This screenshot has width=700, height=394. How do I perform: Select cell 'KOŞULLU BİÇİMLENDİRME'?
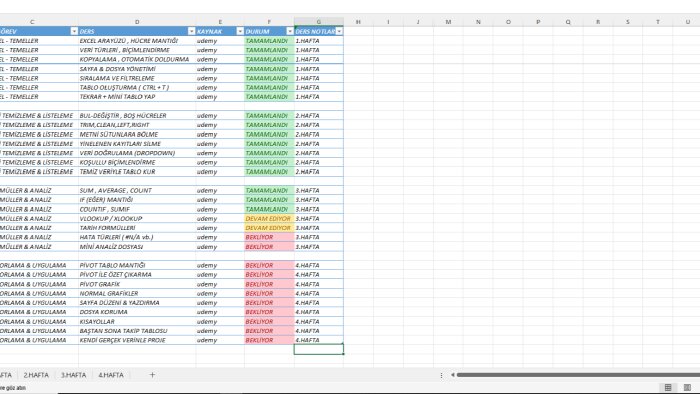click(137, 162)
